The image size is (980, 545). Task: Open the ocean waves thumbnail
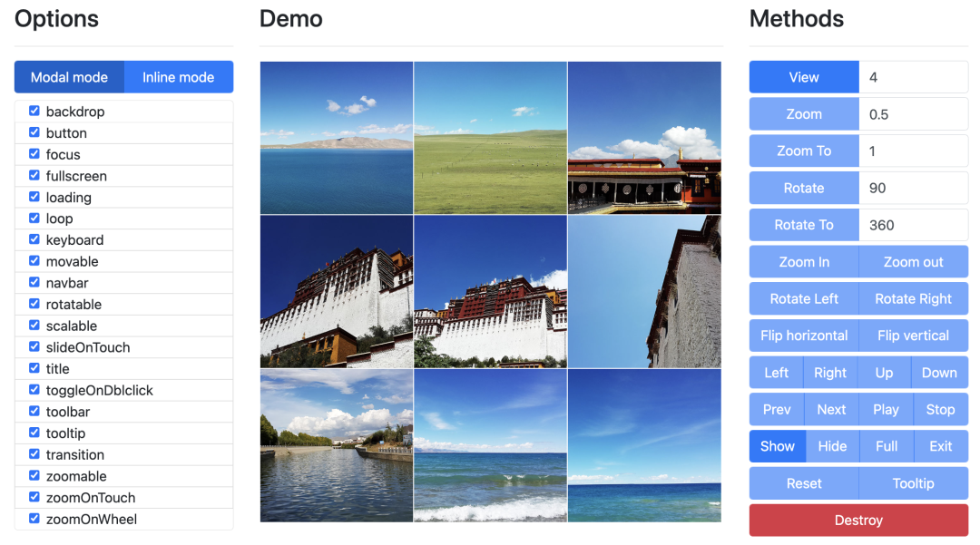pyautogui.click(x=491, y=445)
